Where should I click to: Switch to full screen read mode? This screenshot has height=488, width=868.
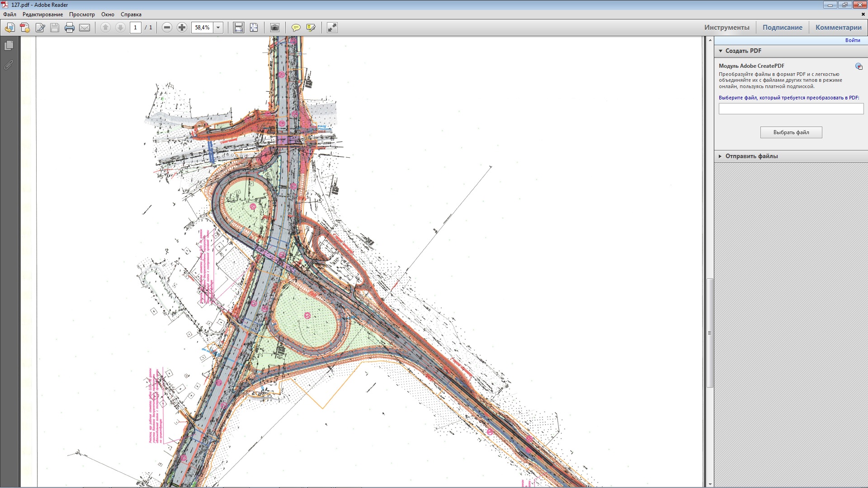[332, 28]
